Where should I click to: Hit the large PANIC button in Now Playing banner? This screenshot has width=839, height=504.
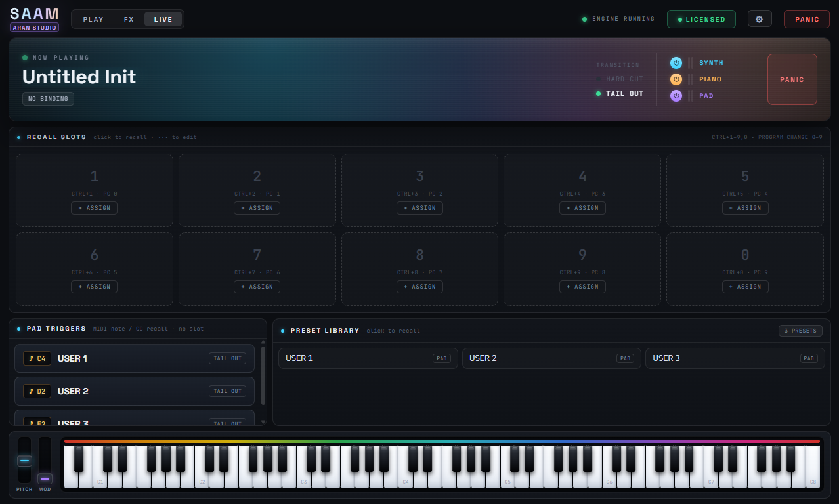792,79
